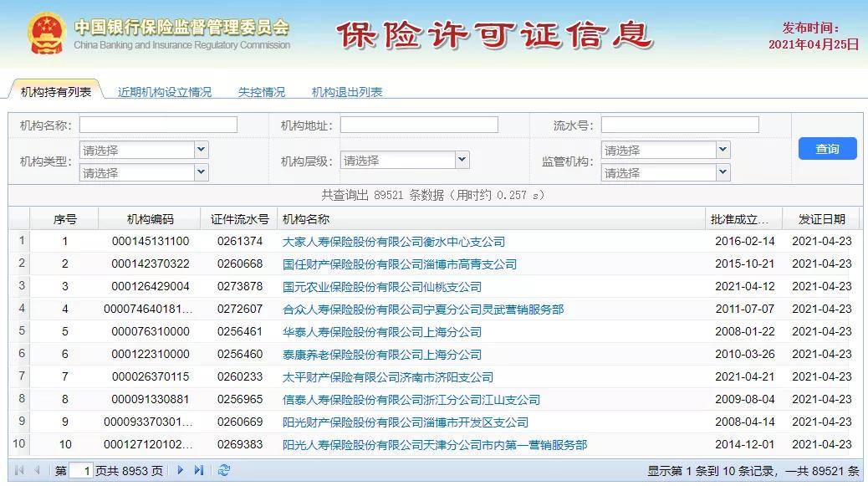Go to previous page arrow icon
This screenshot has width=868, height=486.
[x=37, y=470]
